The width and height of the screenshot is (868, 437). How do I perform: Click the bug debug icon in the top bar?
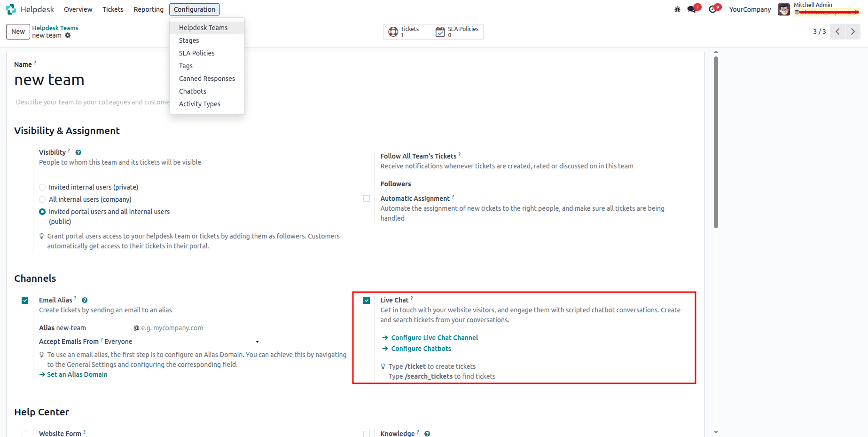[677, 9]
